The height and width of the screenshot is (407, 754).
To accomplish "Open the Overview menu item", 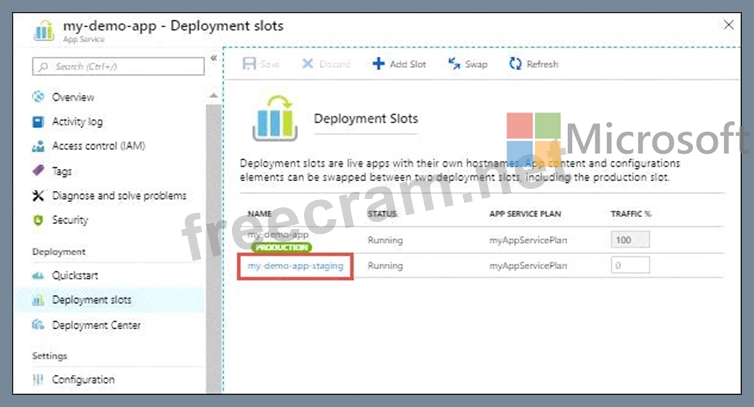I will (x=73, y=97).
